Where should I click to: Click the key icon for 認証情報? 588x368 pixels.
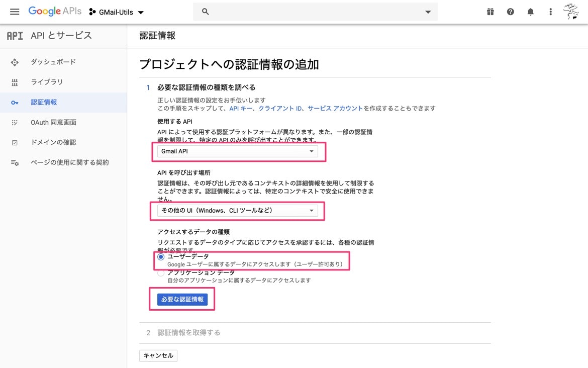pyautogui.click(x=15, y=103)
